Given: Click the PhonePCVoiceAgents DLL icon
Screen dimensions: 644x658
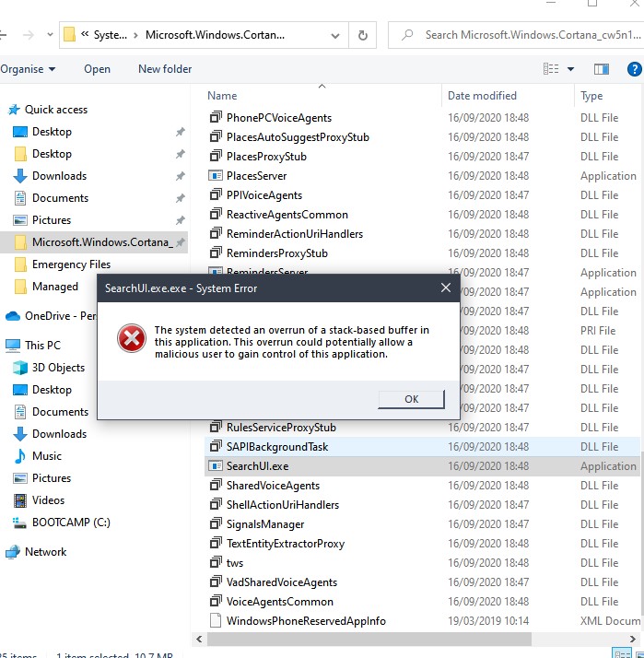Looking at the screenshot, I should (x=216, y=117).
